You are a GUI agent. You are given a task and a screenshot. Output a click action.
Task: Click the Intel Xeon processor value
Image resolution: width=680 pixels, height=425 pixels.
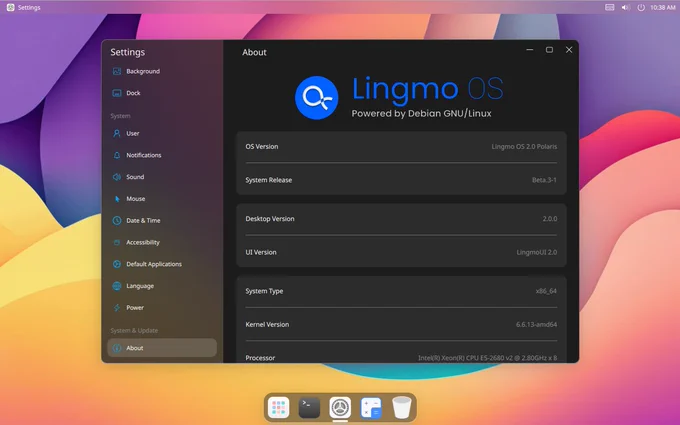pos(487,358)
